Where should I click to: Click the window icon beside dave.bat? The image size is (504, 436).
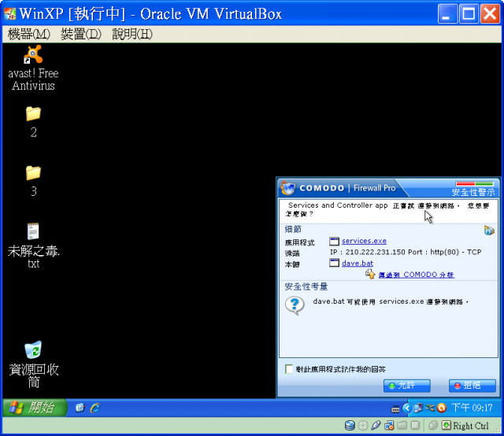tap(334, 263)
